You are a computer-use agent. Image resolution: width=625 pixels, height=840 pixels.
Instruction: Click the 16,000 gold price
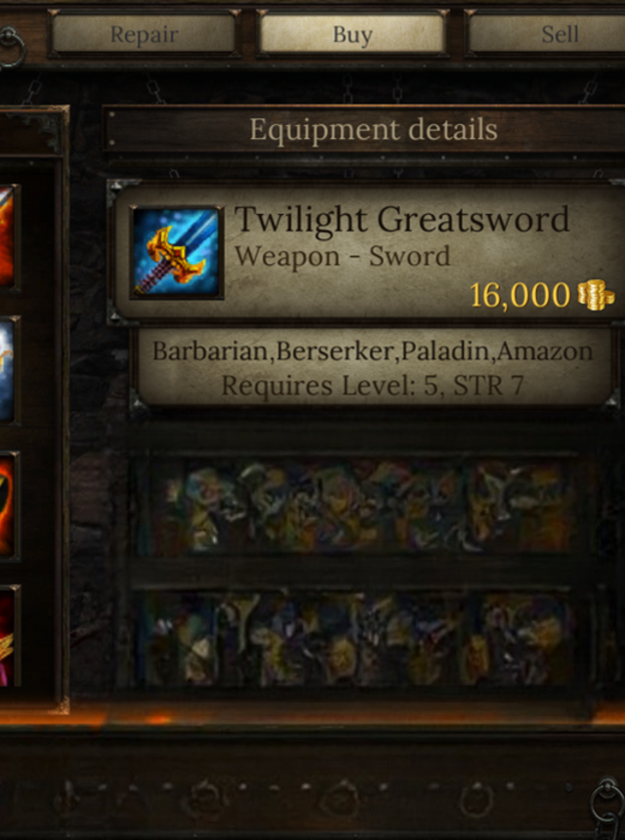pos(520,295)
